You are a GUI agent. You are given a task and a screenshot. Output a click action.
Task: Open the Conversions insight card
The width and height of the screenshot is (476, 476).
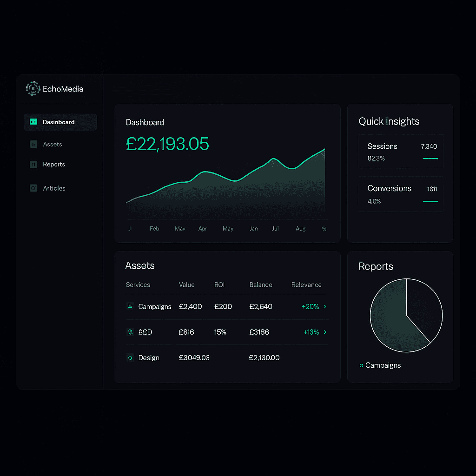click(400, 194)
